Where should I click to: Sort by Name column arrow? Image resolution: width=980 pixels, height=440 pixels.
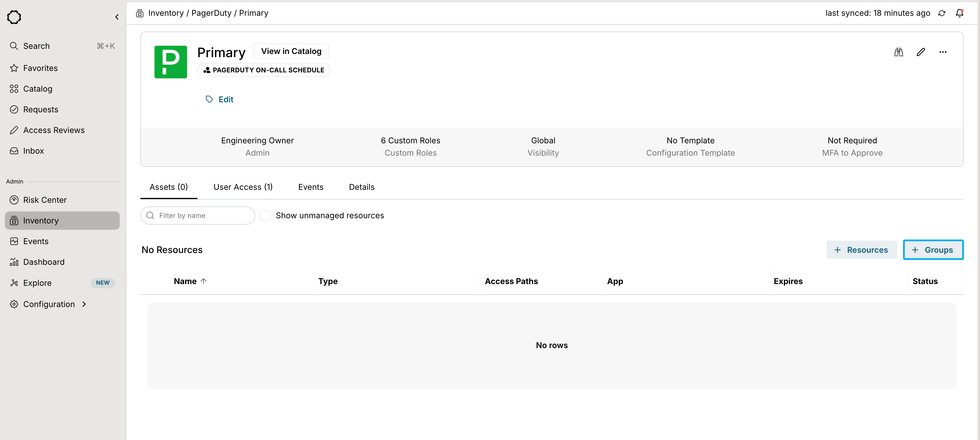(x=204, y=281)
